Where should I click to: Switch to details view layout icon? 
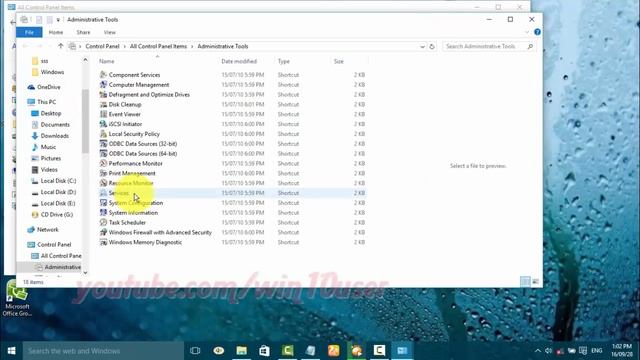pyautogui.click(x=525, y=282)
